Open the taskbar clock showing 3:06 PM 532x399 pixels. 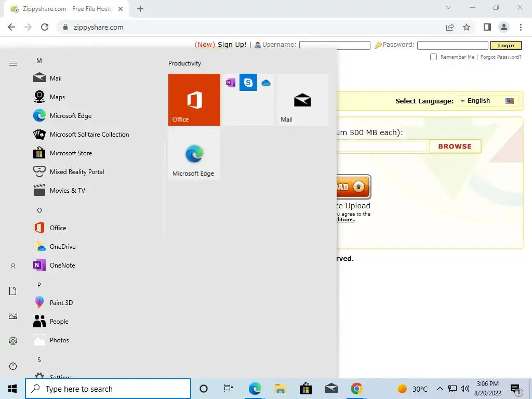point(487,389)
